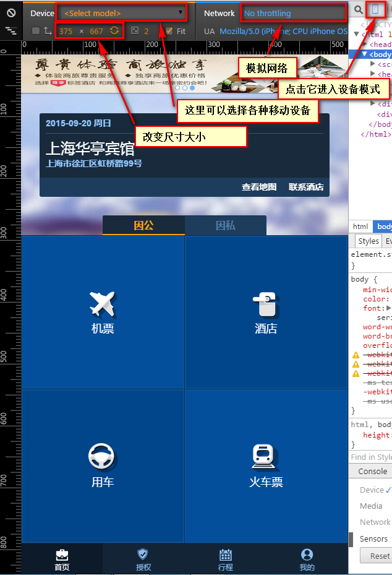Click the height property in html, body rule
Image resolution: width=392 pixels, height=575 pixels.
[x=377, y=435]
